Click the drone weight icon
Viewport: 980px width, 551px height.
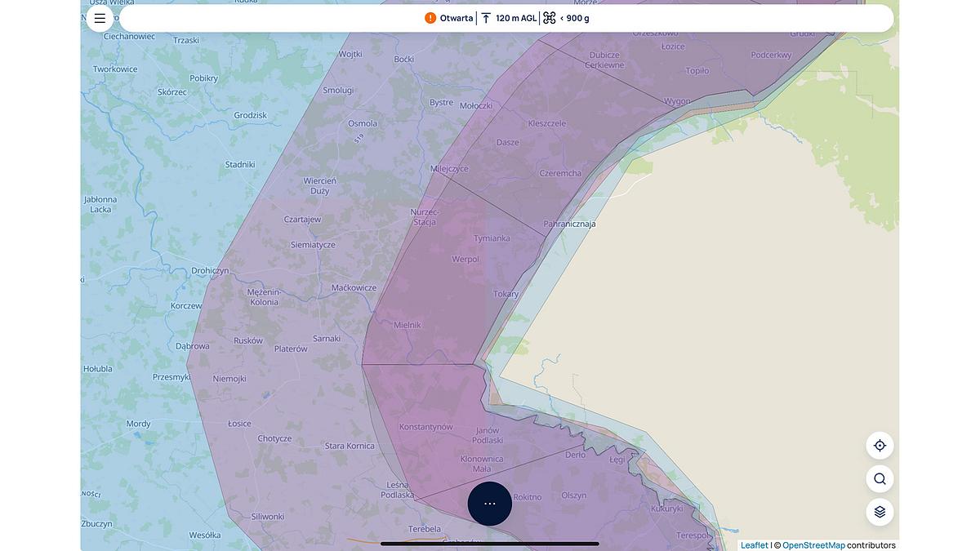pos(549,18)
